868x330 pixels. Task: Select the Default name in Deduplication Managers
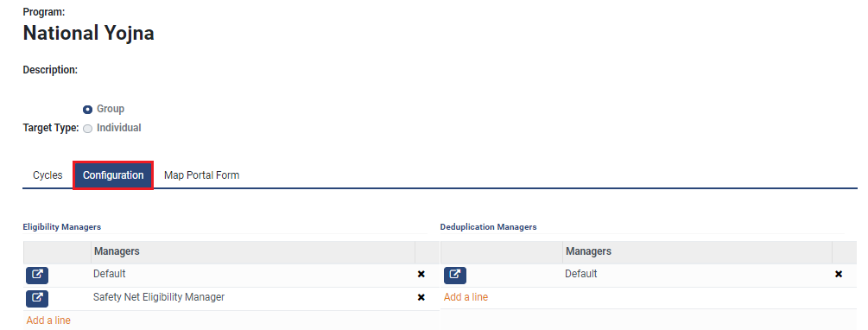(580, 274)
